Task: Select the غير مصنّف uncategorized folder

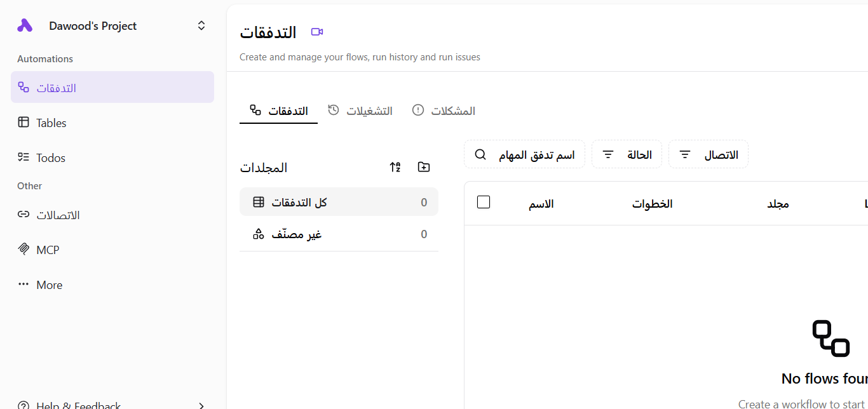Action: 339,234
